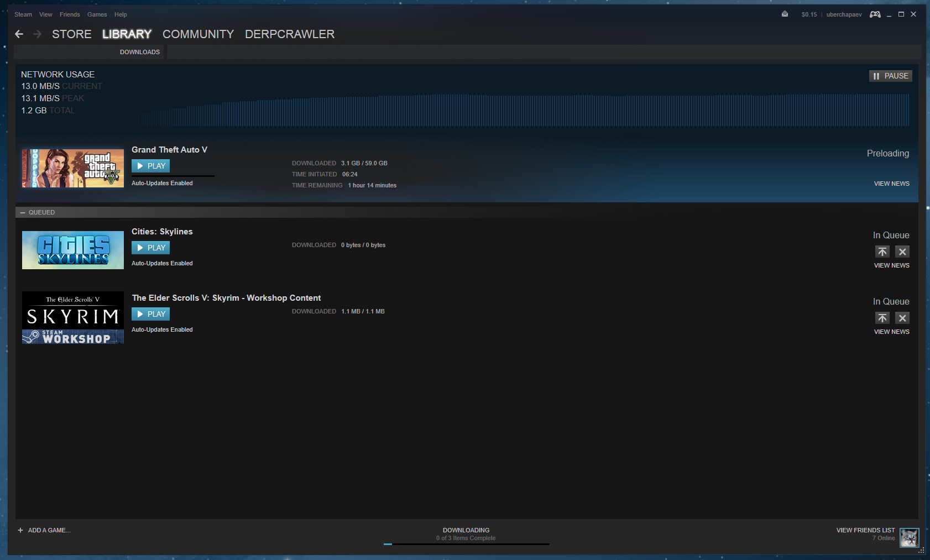Image resolution: width=930 pixels, height=560 pixels.
Task: Click the Grand Theft Auto V title
Action: click(x=169, y=150)
